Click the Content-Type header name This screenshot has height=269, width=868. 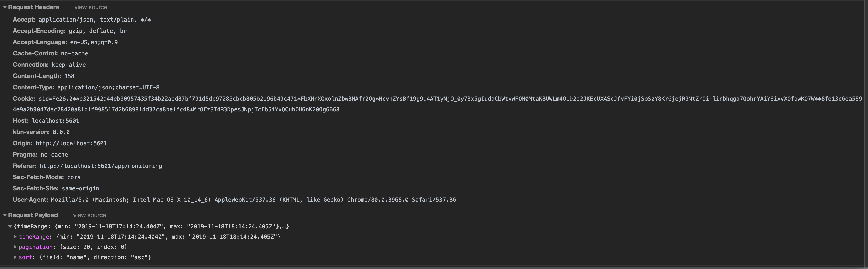coord(33,87)
